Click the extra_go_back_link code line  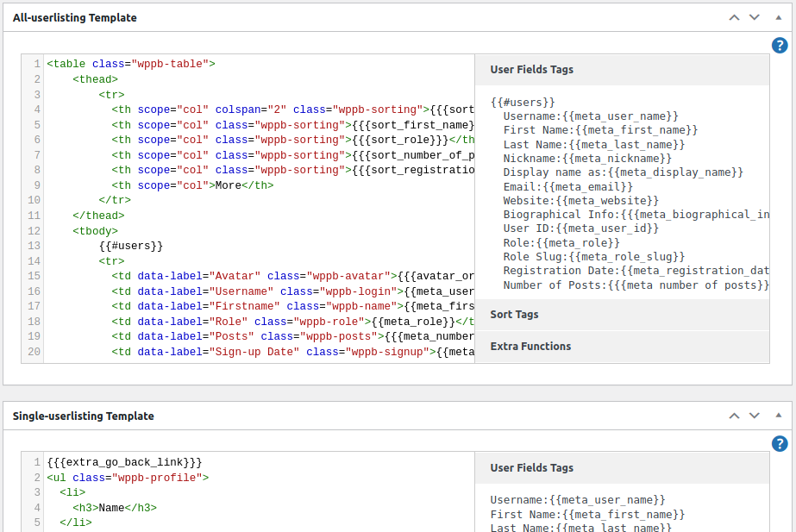click(125, 463)
